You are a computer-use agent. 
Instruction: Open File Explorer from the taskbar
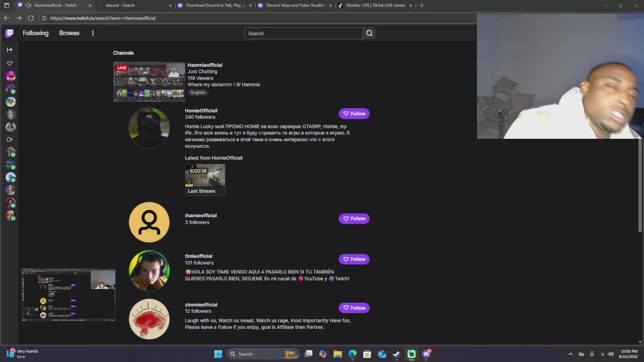click(x=338, y=354)
